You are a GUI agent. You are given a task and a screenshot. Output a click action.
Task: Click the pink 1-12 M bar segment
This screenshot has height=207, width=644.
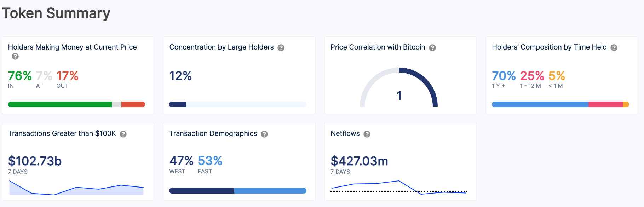605,104
